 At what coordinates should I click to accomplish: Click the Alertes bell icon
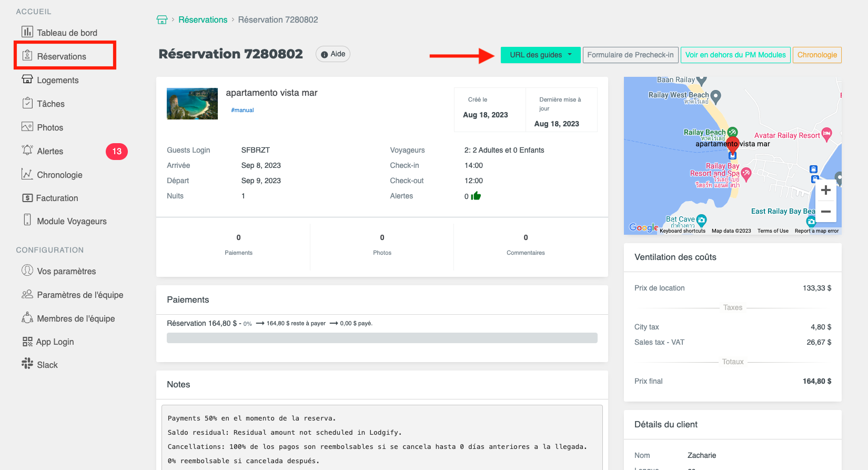tap(27, 150)
